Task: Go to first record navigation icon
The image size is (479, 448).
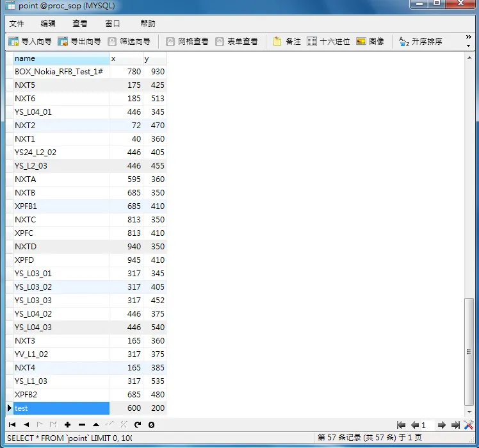Action: coord(12,424)
